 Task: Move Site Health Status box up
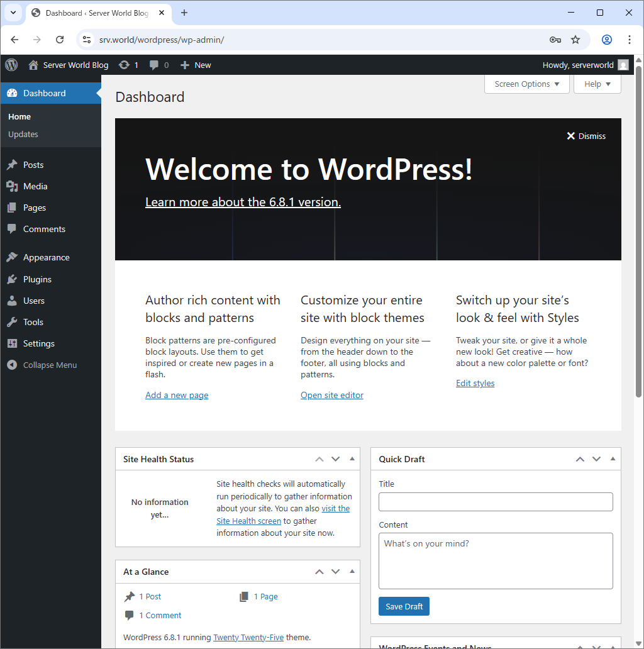click(319, 459)
